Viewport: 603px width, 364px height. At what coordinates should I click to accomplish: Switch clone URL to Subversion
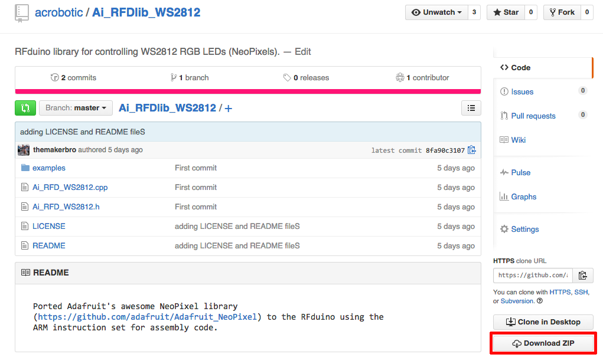click(517, 301)
